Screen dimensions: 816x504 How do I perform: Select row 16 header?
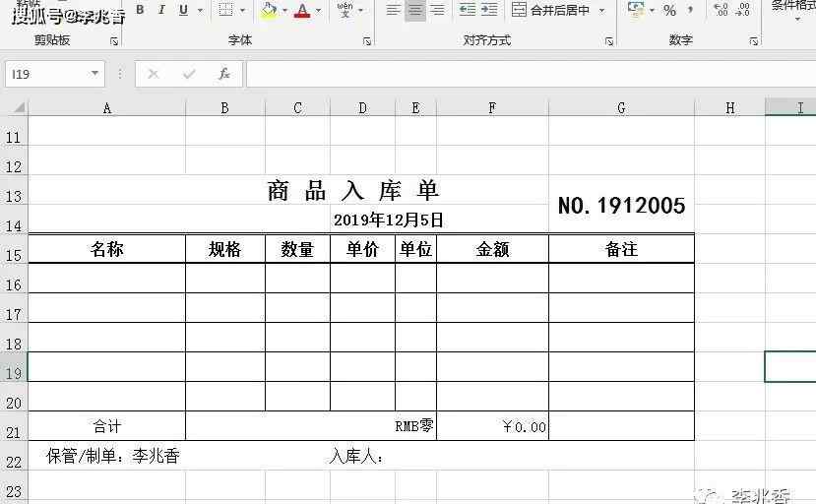point(14,278)
